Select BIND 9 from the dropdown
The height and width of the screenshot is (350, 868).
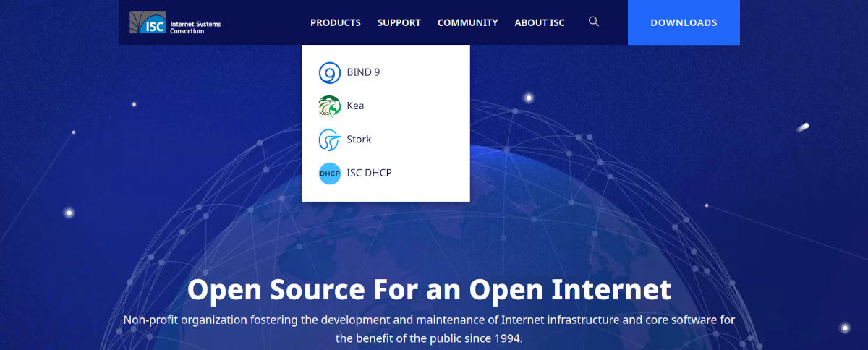click(364, 72)
